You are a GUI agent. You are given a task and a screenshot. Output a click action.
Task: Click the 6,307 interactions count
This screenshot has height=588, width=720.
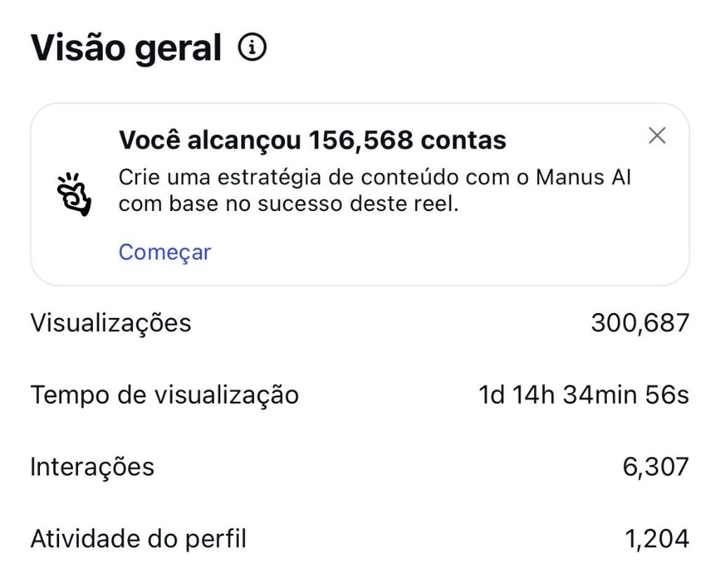pos(656,466)
